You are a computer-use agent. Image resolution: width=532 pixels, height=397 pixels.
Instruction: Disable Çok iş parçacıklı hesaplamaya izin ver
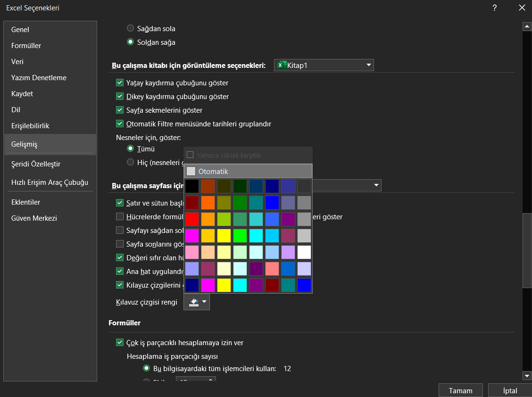pos(120,343)
